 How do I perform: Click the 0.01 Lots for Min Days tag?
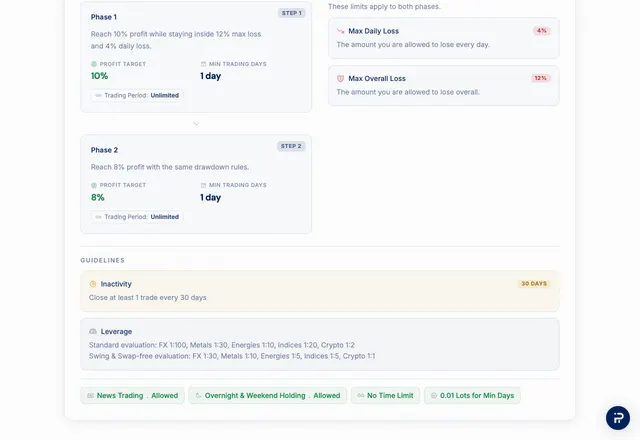[472, 396]
